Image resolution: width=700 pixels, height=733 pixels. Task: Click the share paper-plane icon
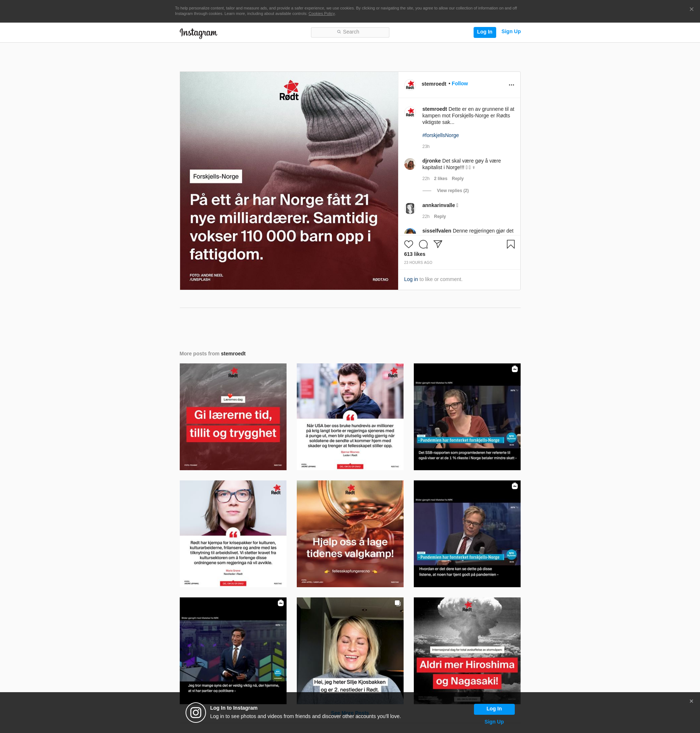click(x=438, y=244)
